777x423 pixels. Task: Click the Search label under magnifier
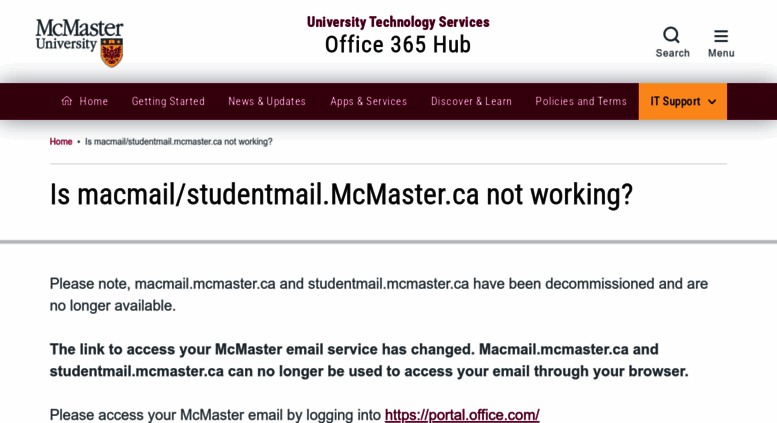(672, 53)
